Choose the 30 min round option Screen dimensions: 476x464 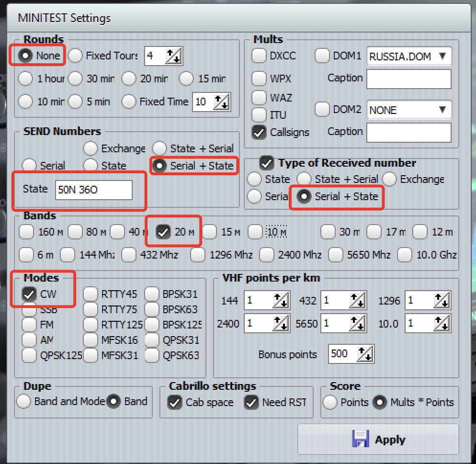pos(75,79)
